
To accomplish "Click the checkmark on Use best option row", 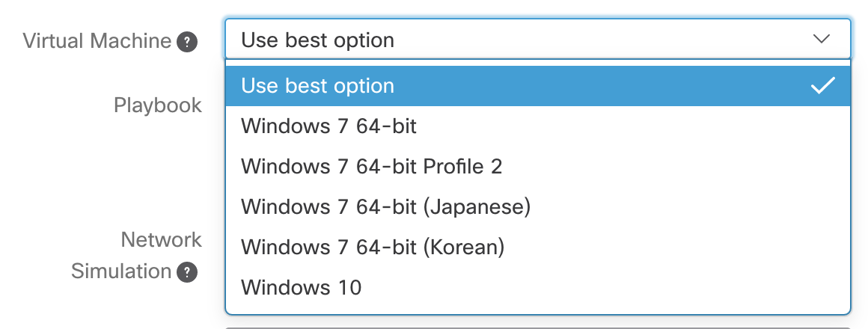I will tap(822, 86).
